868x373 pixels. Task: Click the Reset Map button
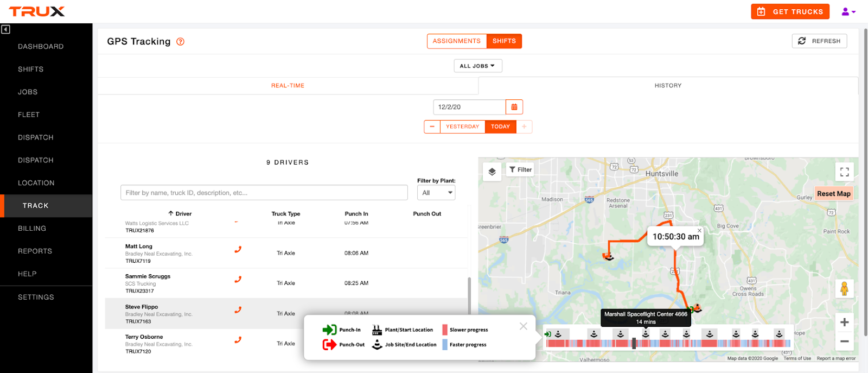833,194
